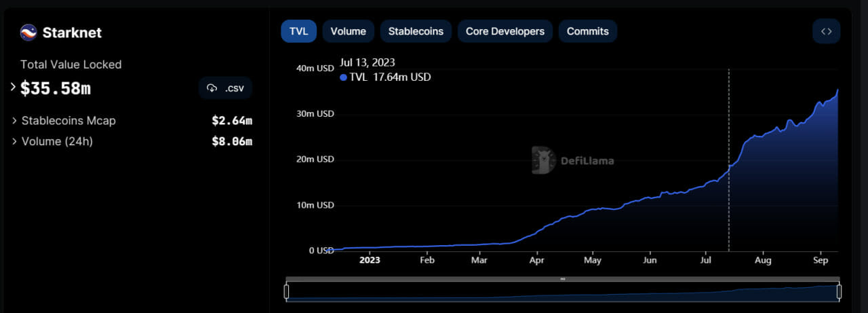Click the 0 USD axis label
This screenshot has height=313, width=868.
(x=321, y=250)
